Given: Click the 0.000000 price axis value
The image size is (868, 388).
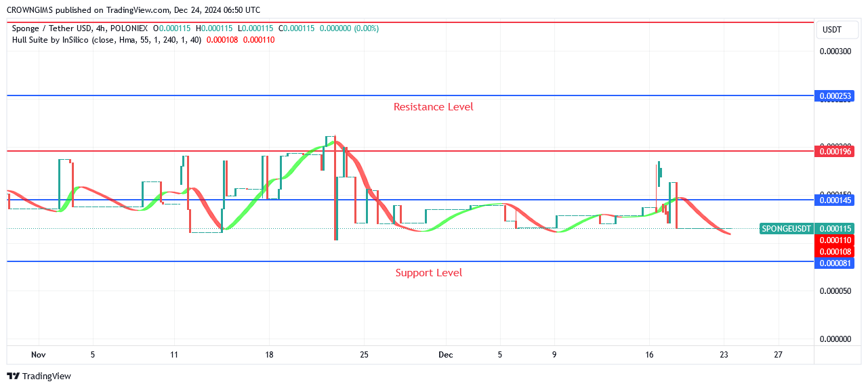Looking at the screenshot, I should click(834, 339).
